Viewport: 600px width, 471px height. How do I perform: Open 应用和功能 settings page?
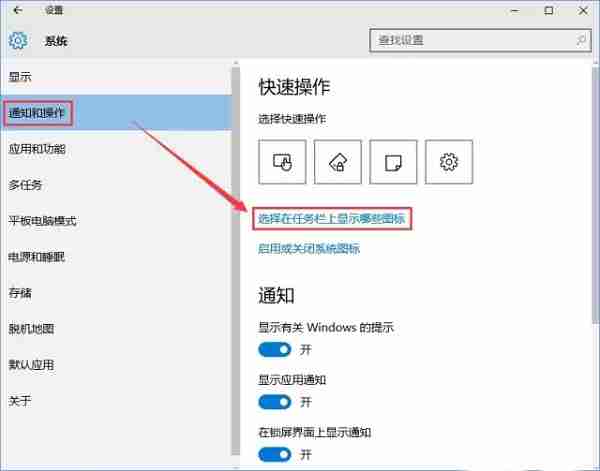pos(116,149)
